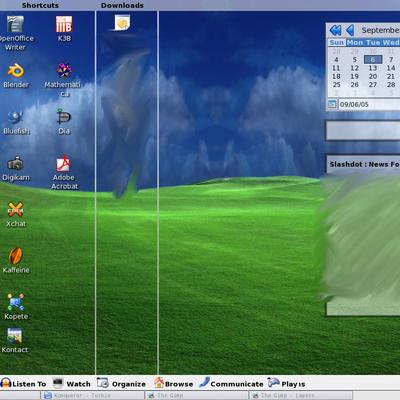
Task: Click the September month label in calendar
Action: point(380,30)
